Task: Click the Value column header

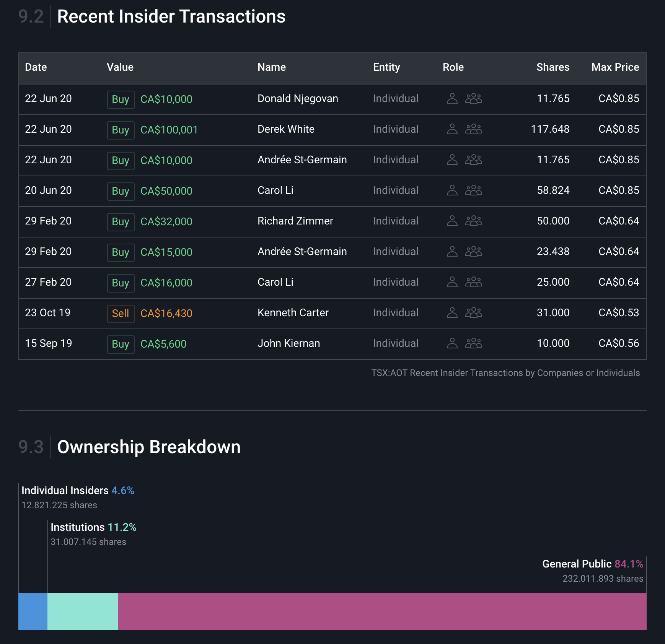Action: pos(120,67)
